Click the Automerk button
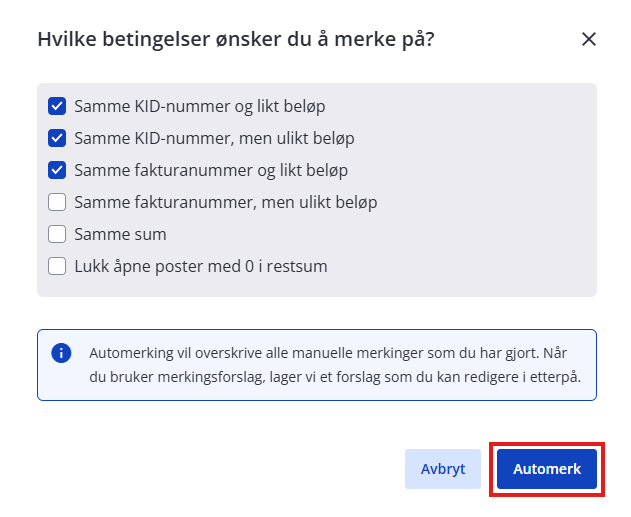Screen dimensions: 631x517 click(x=546, y=469)
